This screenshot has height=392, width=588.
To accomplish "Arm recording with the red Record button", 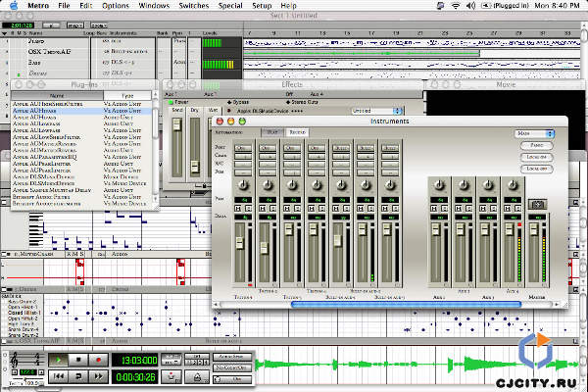I will coord(98,360).
